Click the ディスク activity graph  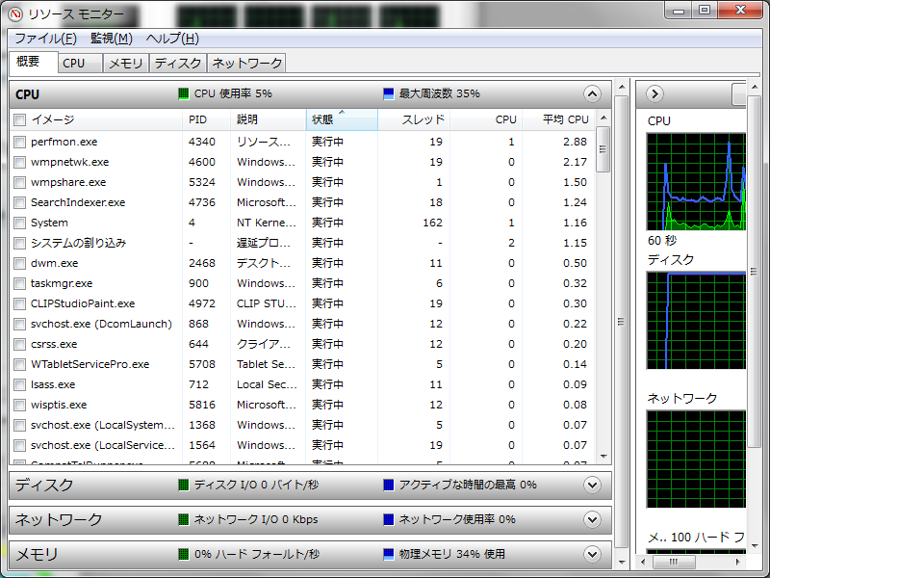tap(696, 320)
